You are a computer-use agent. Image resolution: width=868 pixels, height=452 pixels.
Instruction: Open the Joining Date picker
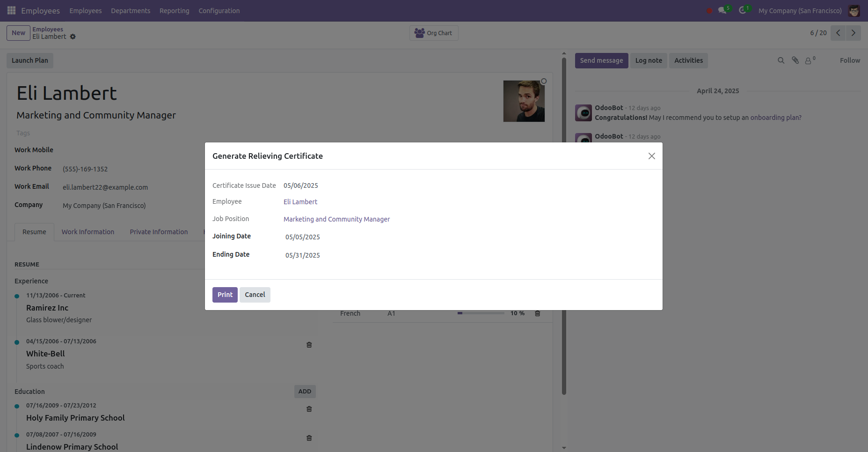click(302, 237)
